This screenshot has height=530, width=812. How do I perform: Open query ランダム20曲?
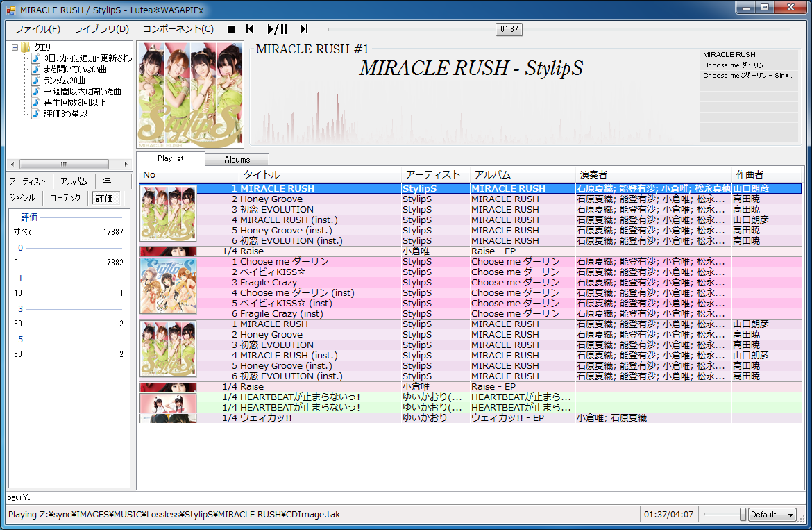tap(65, 81)
